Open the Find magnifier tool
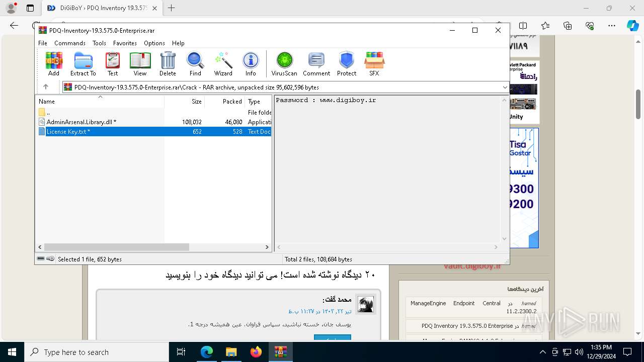644x362 pixels. tap(195, 64)
